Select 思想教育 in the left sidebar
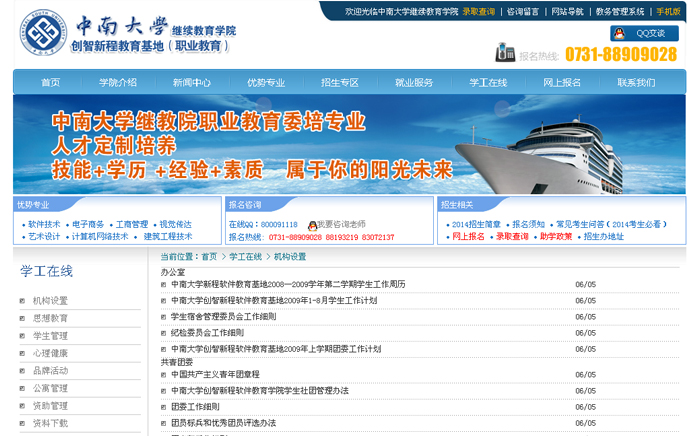 pos(50,318)
